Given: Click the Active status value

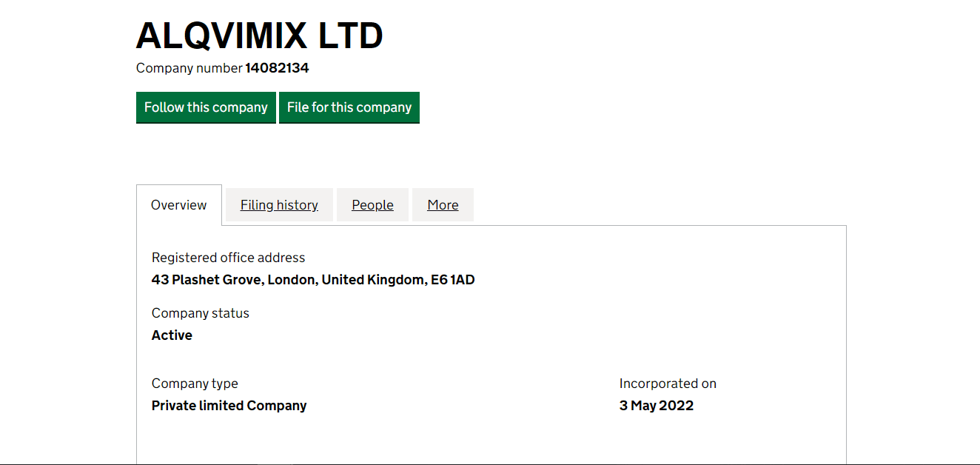Looking at the screenshot, I should (172, 335).
